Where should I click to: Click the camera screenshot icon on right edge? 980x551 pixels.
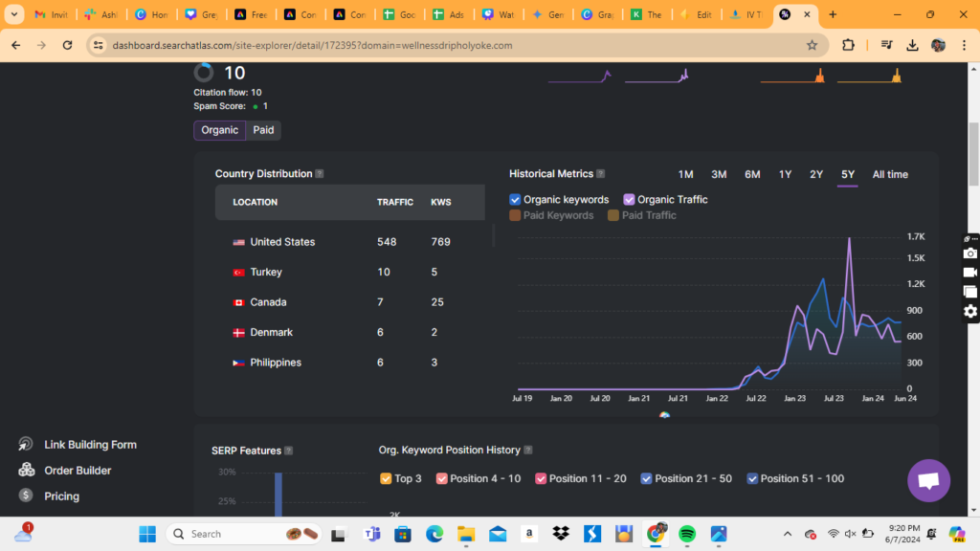pos(969,253)
